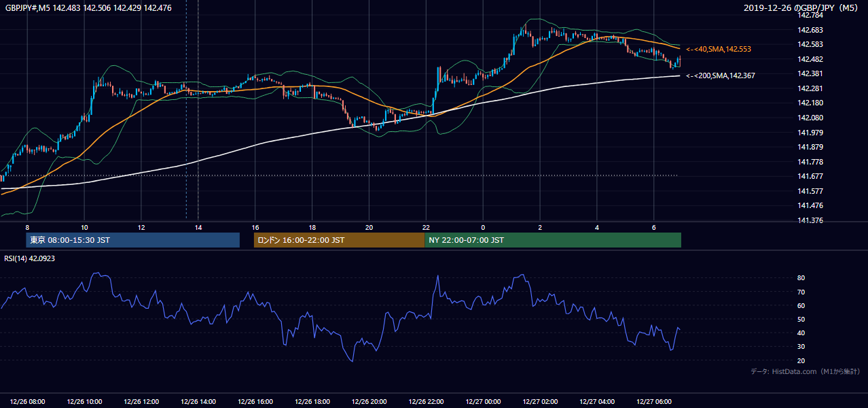Click the 12/26 10:00 bottom time label

[85, 401]
